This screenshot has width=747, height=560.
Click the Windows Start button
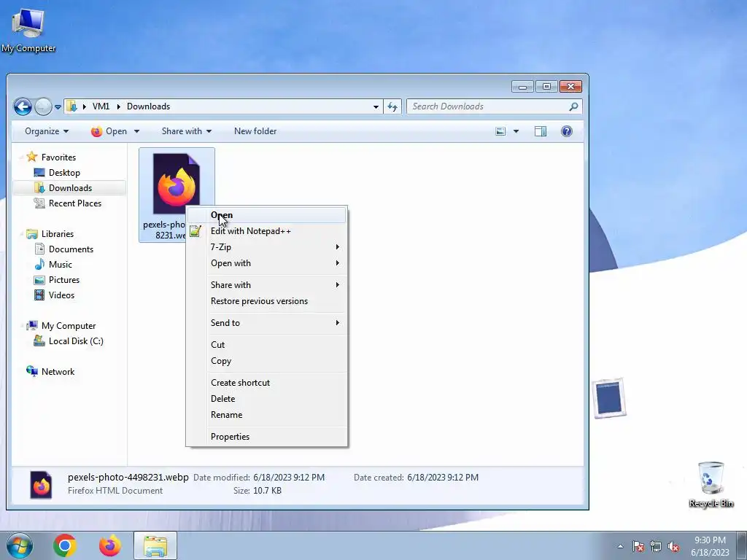tap(19, 545)
